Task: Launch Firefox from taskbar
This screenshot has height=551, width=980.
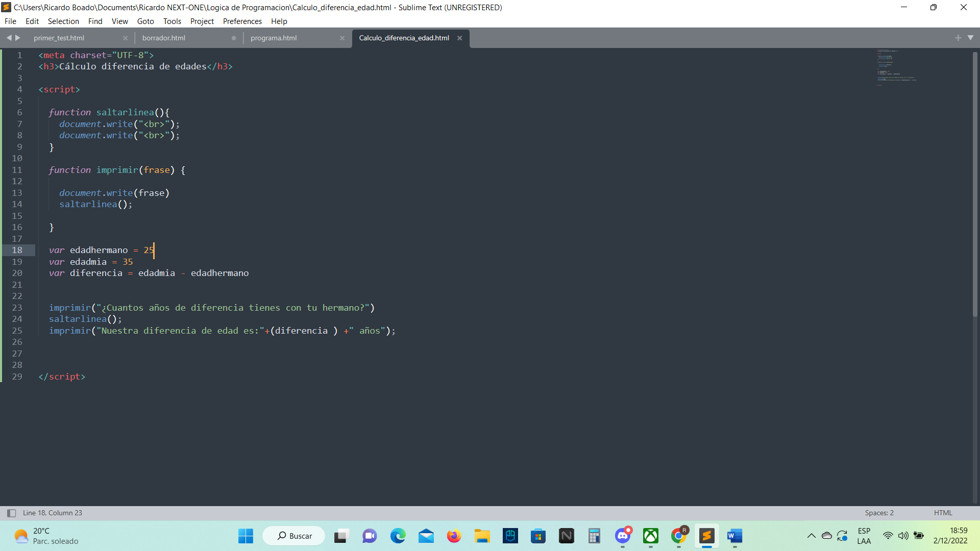Action: [x=454, y=536]
